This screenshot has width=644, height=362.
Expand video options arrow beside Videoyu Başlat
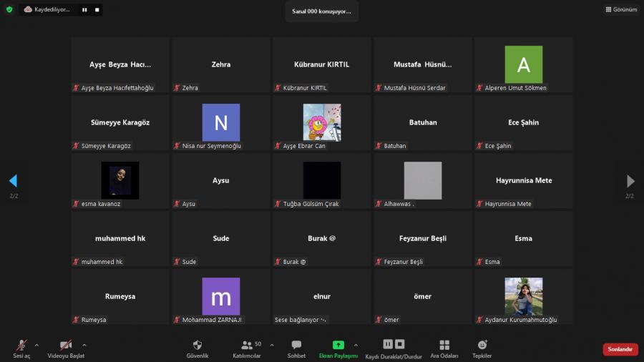coord(84,345)
